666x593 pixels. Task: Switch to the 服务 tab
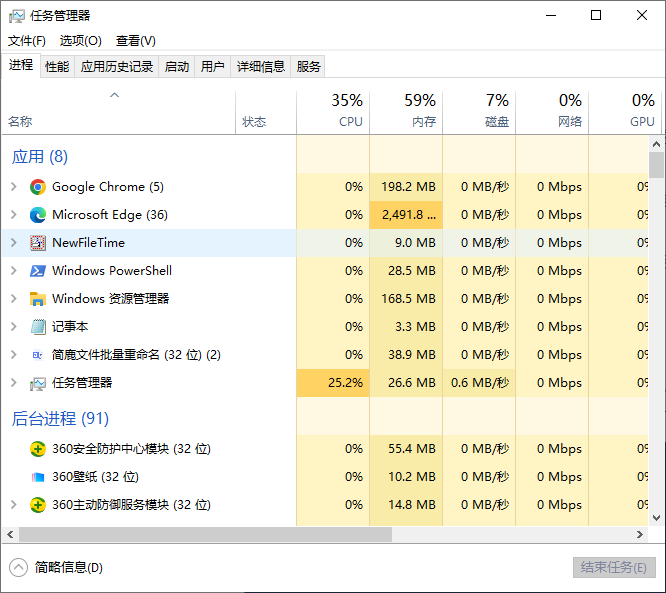coord(308,67)
